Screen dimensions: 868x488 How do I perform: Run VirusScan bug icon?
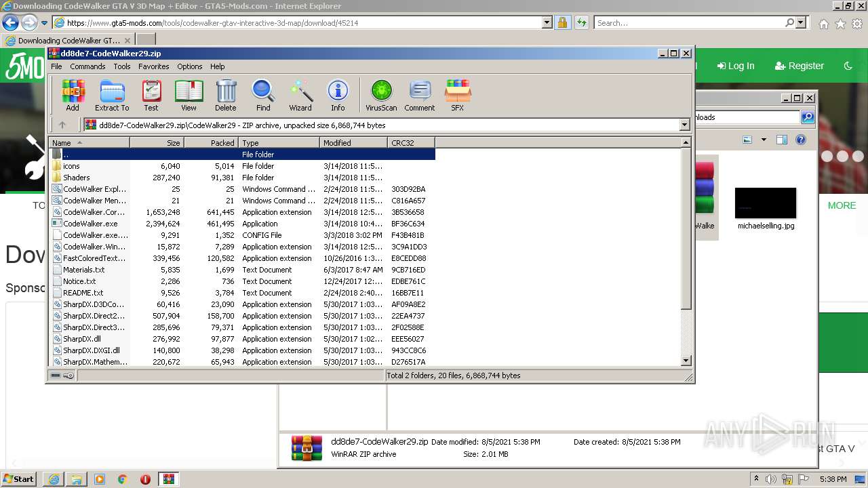coord(381,95)
